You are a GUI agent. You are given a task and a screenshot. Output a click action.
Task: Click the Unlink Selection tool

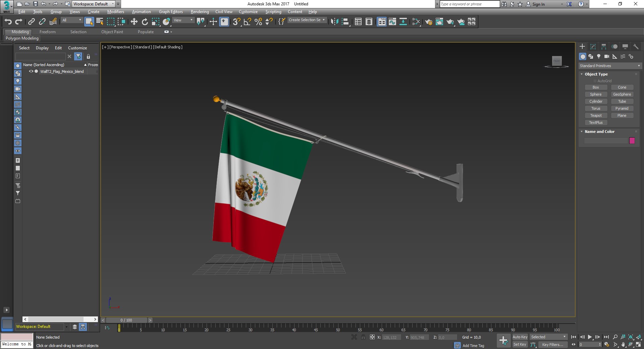coord(42,22)
